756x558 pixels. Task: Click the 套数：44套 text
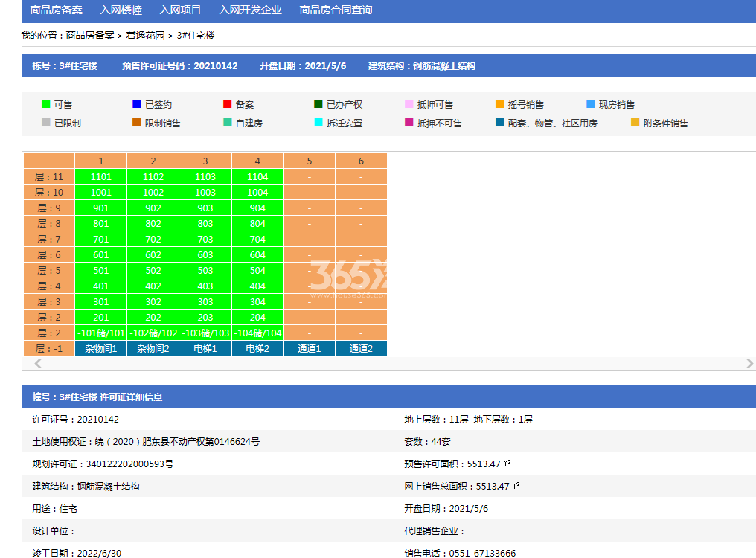(x=427, y=441)
